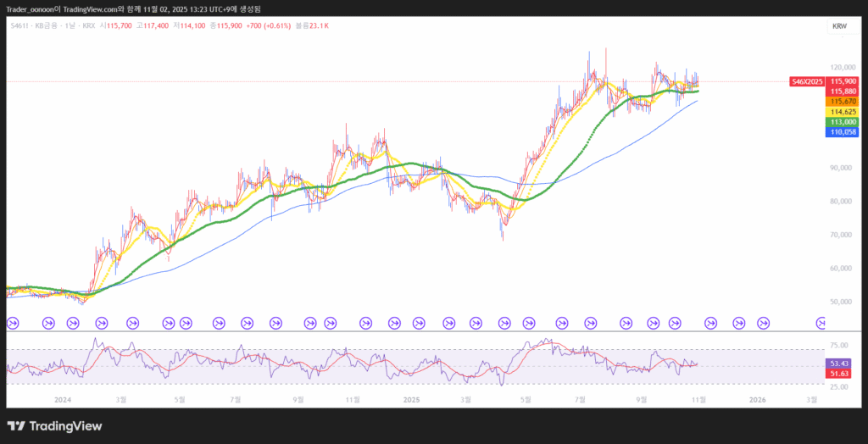Select the orange 115,670 price label

click(x=843, y=101)
